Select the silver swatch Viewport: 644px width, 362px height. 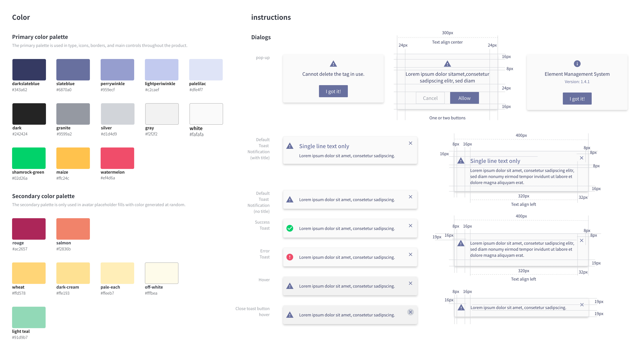click(x=118, y=114)
